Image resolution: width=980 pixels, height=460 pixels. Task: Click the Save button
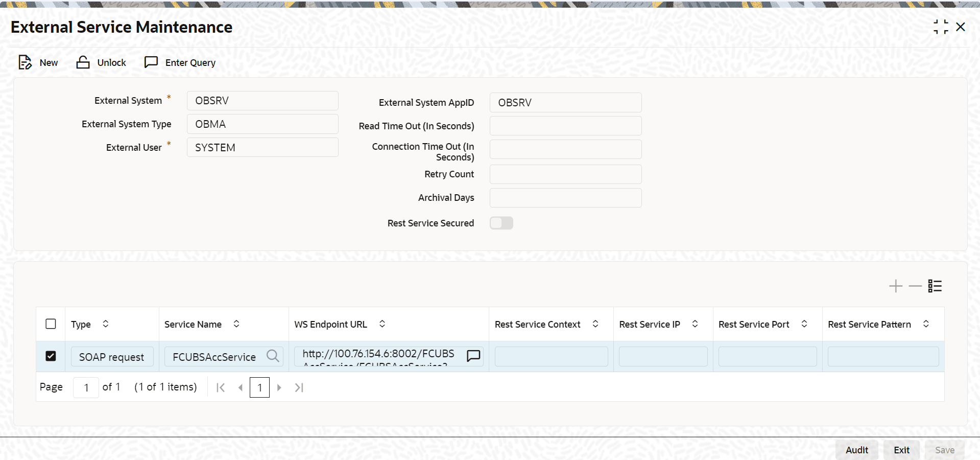tap(945, 450)
